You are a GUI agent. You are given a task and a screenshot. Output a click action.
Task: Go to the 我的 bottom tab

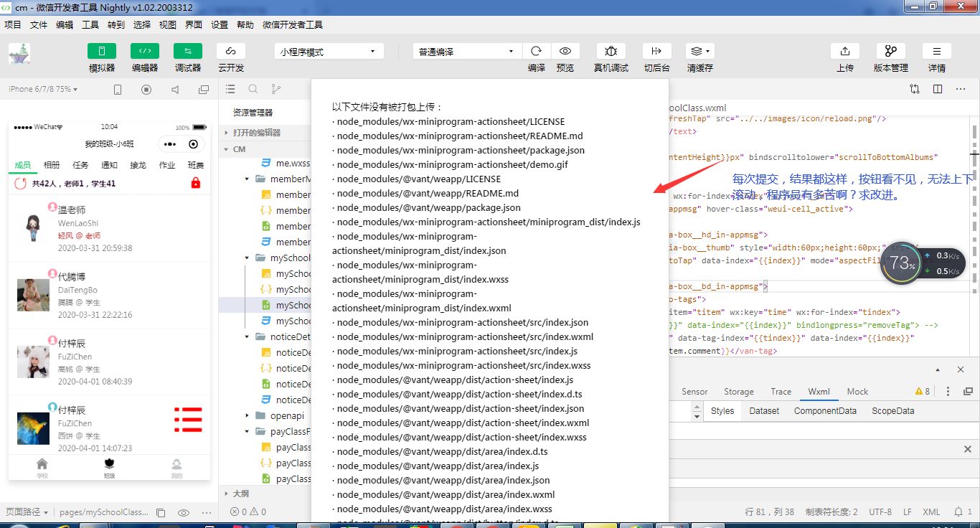click(x=176, y=468)
